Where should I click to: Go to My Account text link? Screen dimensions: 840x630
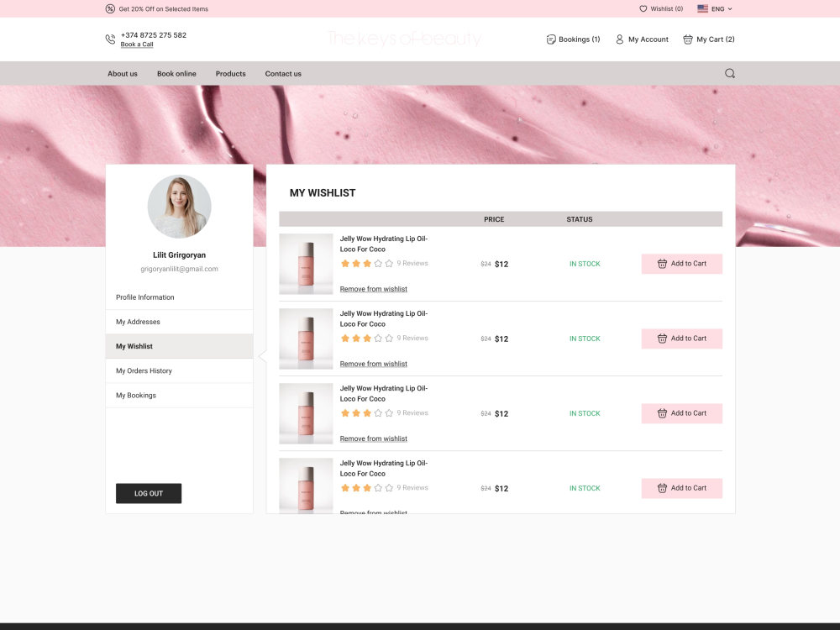click(x=648, y=39)
